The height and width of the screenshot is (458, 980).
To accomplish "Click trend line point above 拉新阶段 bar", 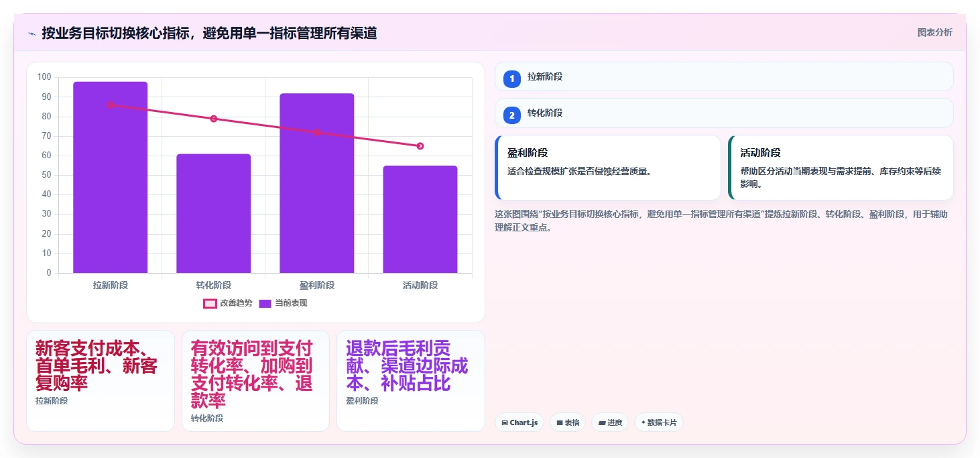I will (111, 105).
